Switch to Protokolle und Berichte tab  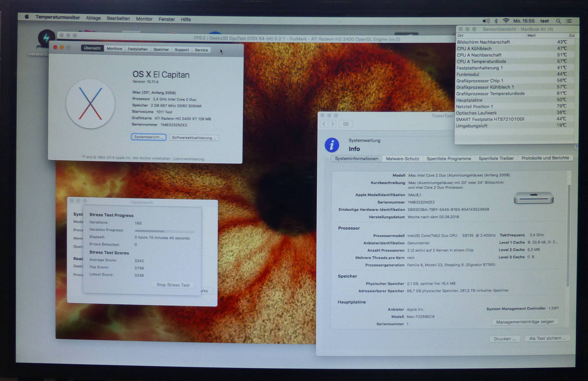point(545,158)
